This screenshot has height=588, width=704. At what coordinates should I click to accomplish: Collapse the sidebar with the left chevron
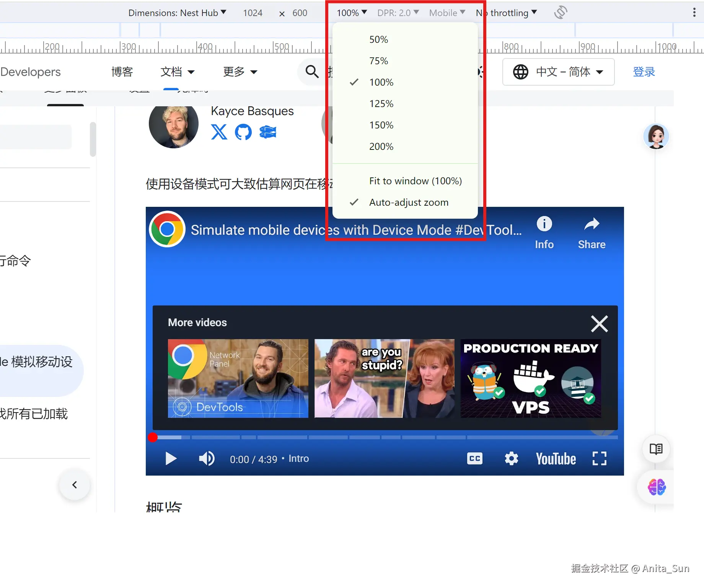(75, 485)
